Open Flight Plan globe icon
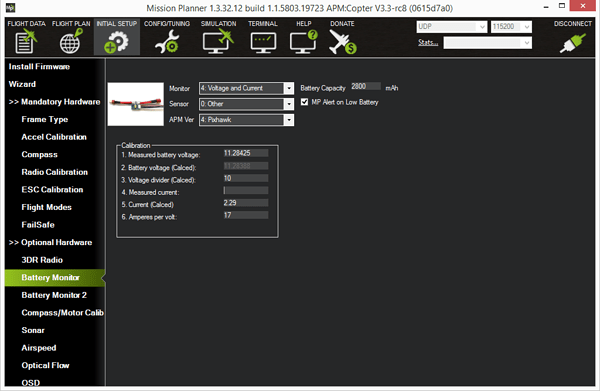Screen dimensions: 600x391 pyautogui.click(x=71, y=42)
